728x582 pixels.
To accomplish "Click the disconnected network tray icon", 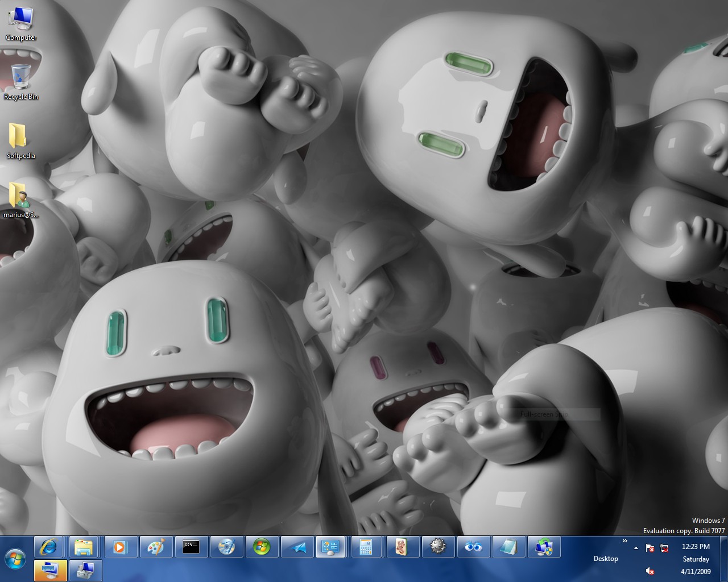I will click(x=664, y=548).
